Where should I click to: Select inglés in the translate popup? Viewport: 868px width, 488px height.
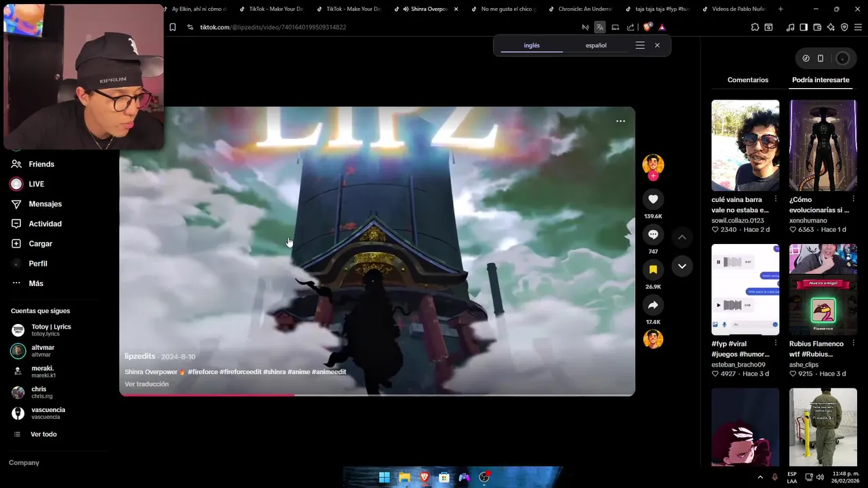(x=532, y=45)
